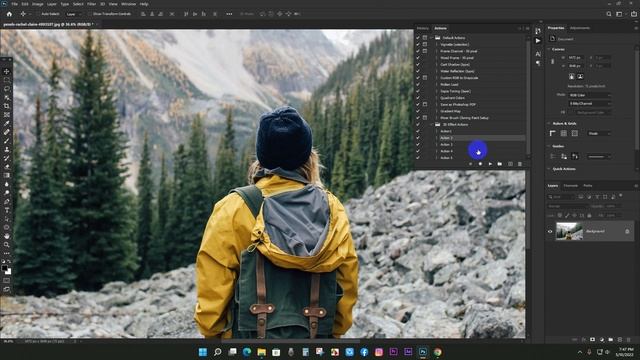Open the Image menu
Screen dimensions: 640x360
(38, 4)
